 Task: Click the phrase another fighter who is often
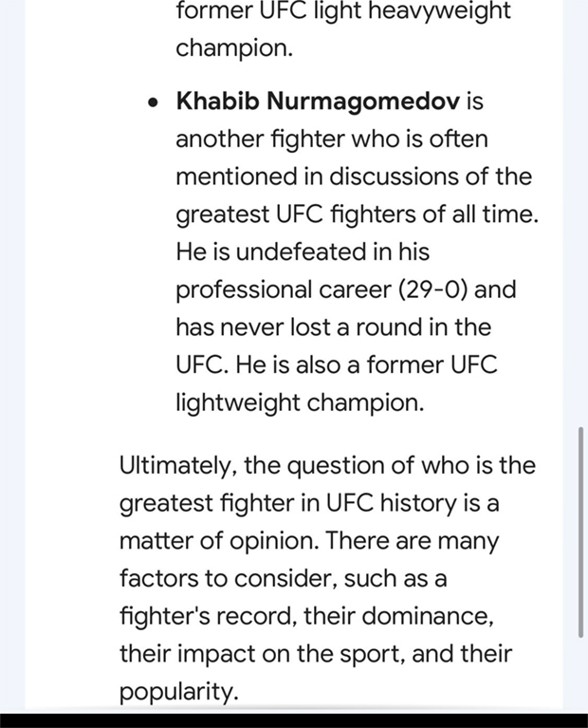332,140
